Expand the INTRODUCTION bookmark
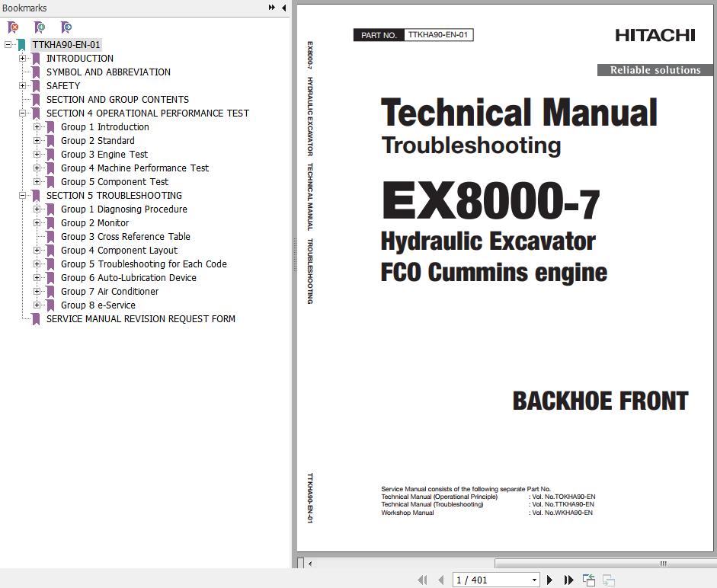The width and height of the screenshot is (717, 588). point(22,58)
